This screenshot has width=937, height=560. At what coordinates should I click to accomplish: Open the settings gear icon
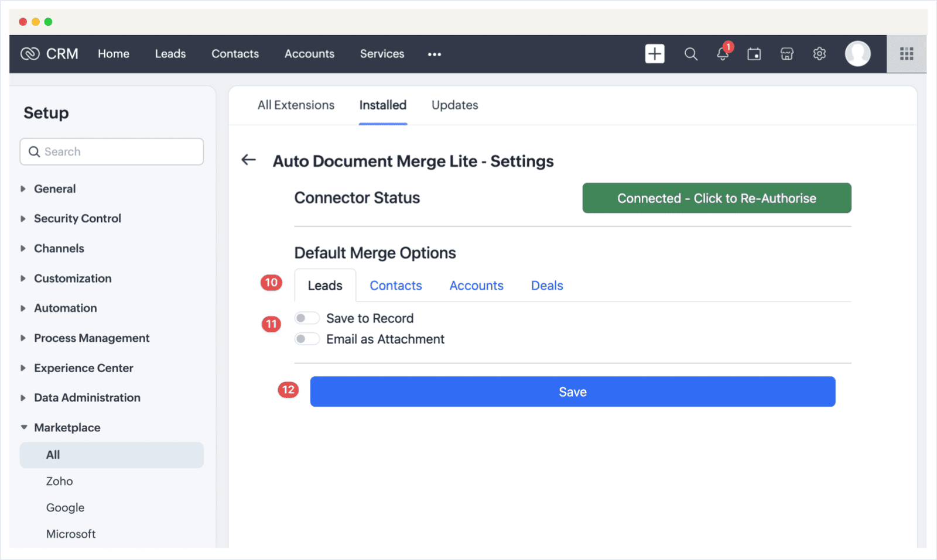tap(819, 54)
